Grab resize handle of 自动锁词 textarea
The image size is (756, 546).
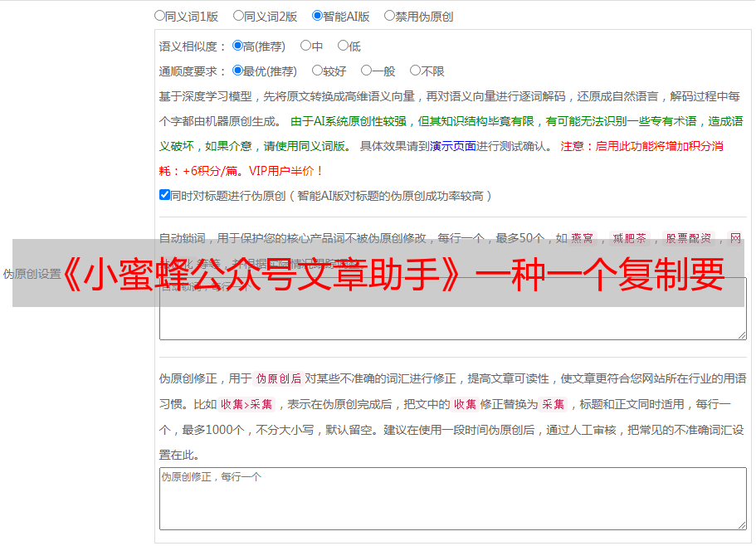742,335
